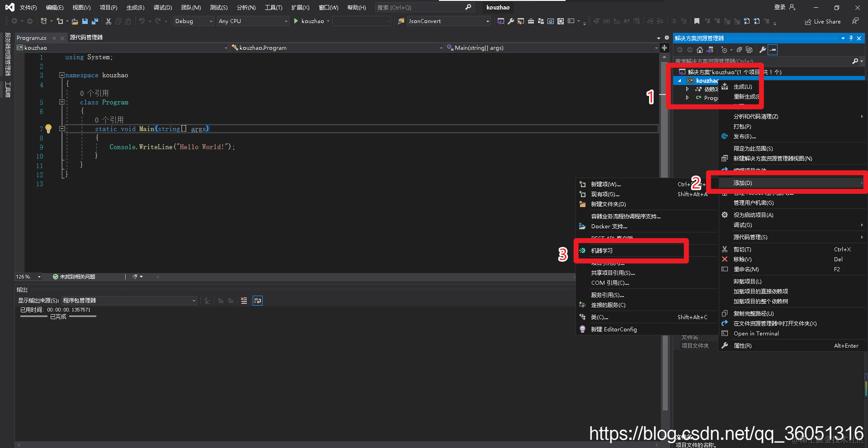Click the Properties wrench in Solution Explorer toolbar
868x448 pixels.
(763, 50)
